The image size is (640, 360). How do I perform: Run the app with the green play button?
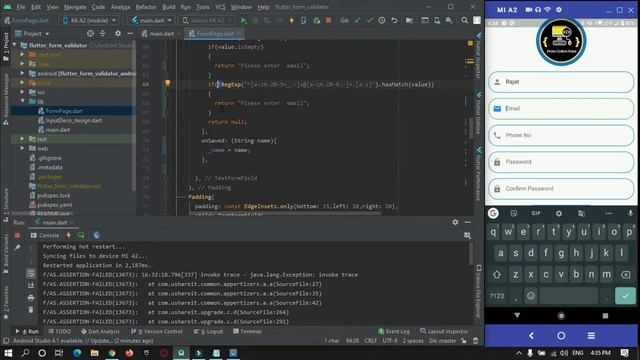[x=244, y=20]
